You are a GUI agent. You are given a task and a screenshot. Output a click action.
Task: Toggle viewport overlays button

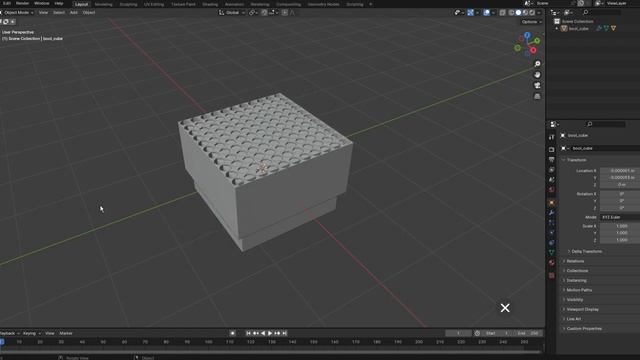(486, 13)
